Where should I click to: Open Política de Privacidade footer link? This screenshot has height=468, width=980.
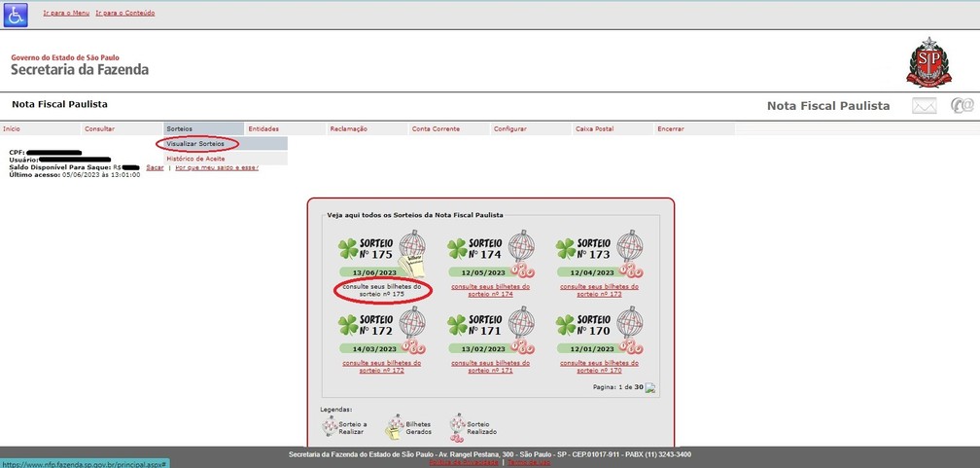[x=464, y=462]
